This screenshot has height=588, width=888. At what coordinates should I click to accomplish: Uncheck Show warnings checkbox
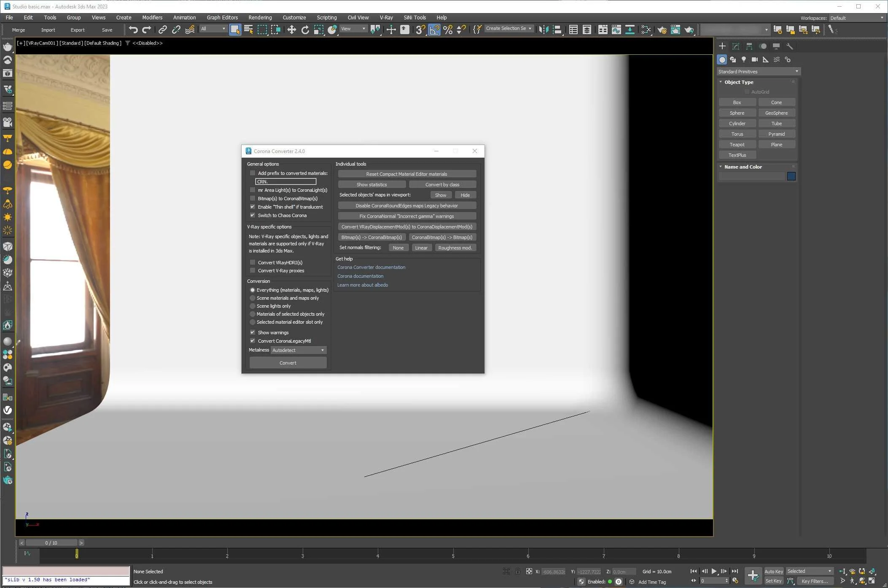pyautogui.click(x=253, y=333)
